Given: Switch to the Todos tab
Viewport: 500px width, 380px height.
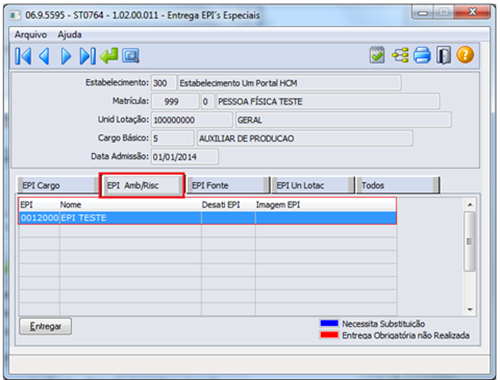Looking at the screenshot, I should point(398,185).
